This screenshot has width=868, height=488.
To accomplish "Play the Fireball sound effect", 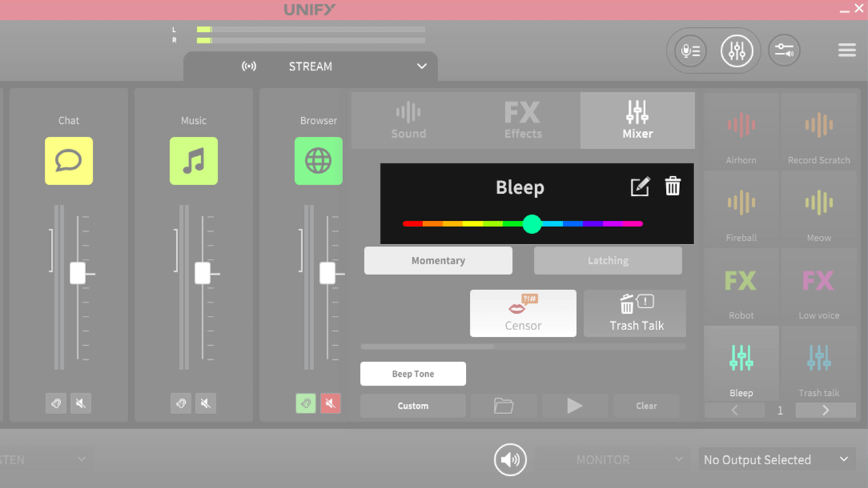I will point(741,210).
